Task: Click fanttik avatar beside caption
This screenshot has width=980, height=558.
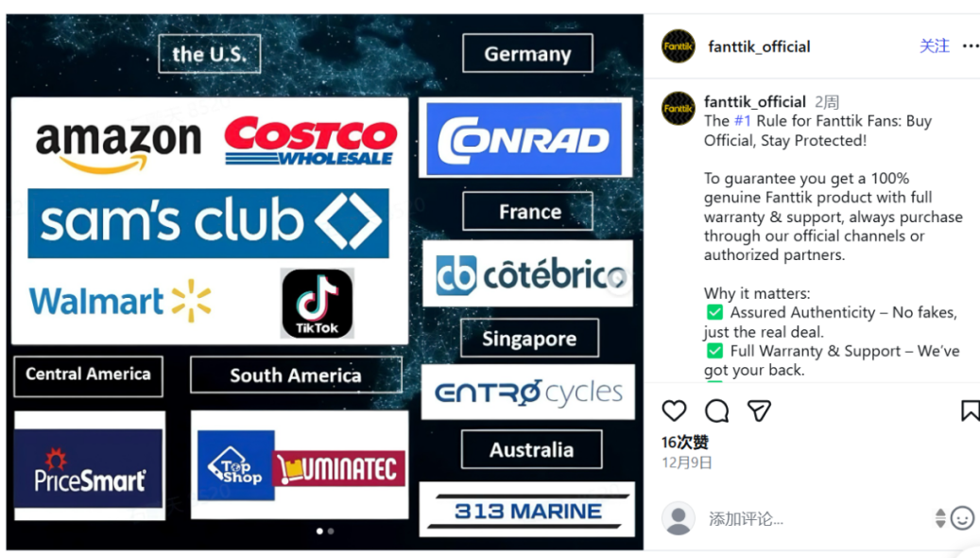Action: click(679, 108)
